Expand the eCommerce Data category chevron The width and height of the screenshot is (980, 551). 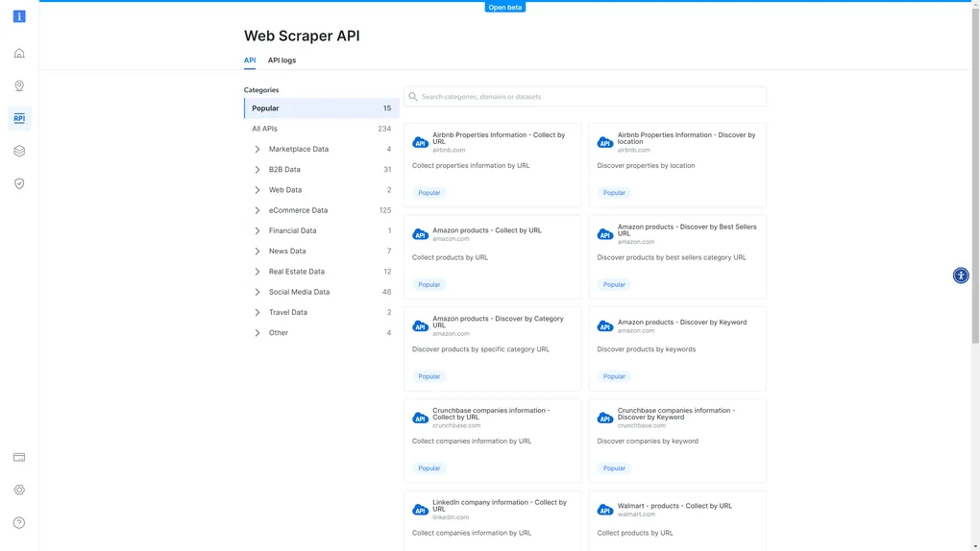coord(257,210)
